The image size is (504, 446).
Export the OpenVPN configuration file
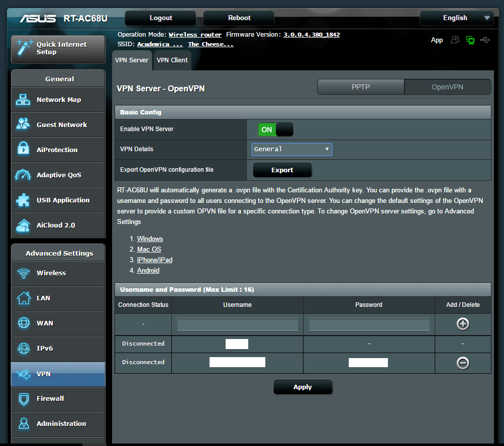282,170
